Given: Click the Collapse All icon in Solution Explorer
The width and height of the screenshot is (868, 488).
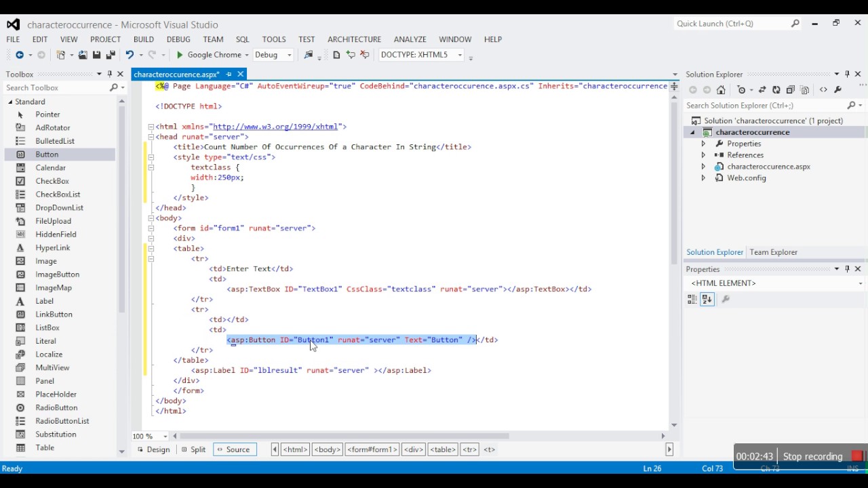Looking at the screenshot, I should (791, 90).
